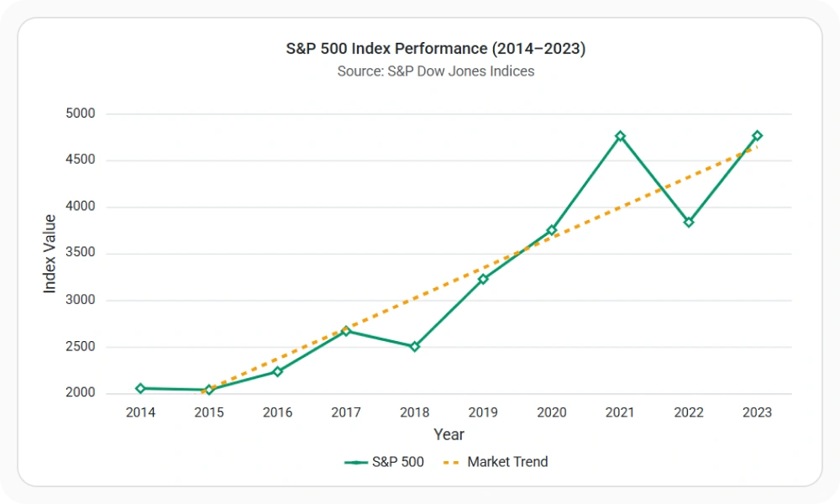Click the 2018 data point marker

pyautogui.click(x=415, y=347)
